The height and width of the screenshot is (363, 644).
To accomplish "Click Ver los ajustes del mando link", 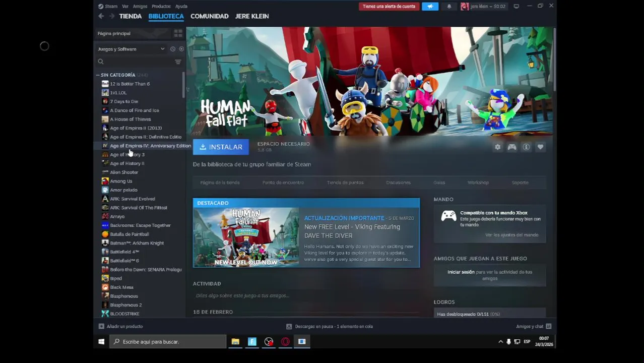I will pyautogui.click(x=511, y=235).
